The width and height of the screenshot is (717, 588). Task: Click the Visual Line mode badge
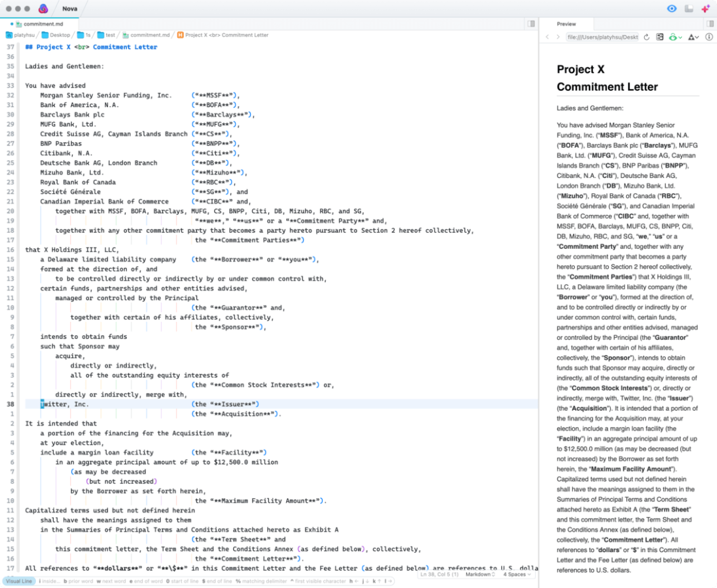[x=19, y=581]
